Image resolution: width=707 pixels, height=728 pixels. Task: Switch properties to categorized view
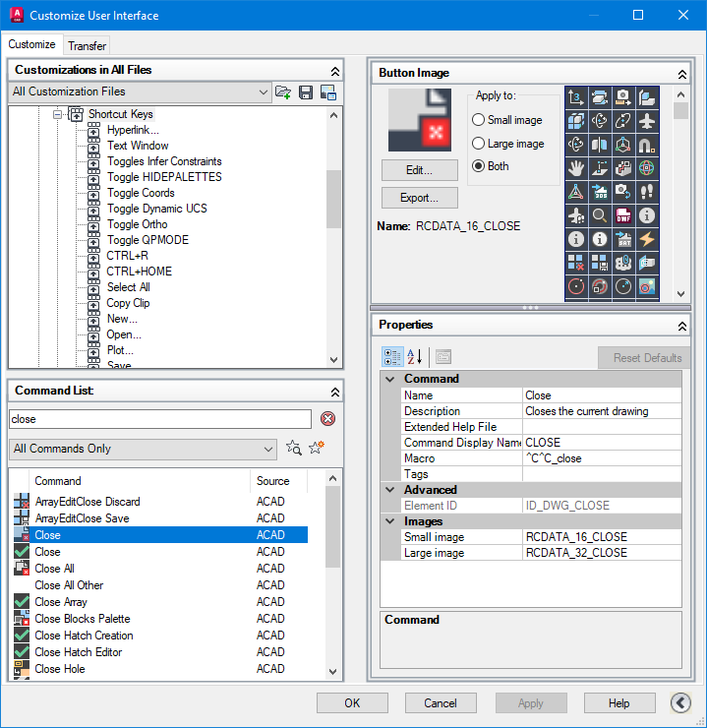point(392,357)
